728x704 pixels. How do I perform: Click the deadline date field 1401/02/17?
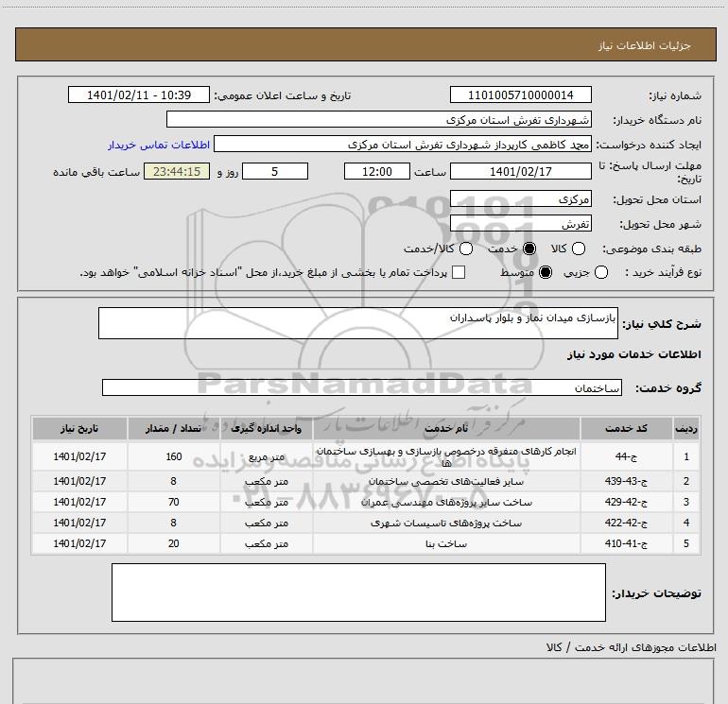[x=520, y=172]
